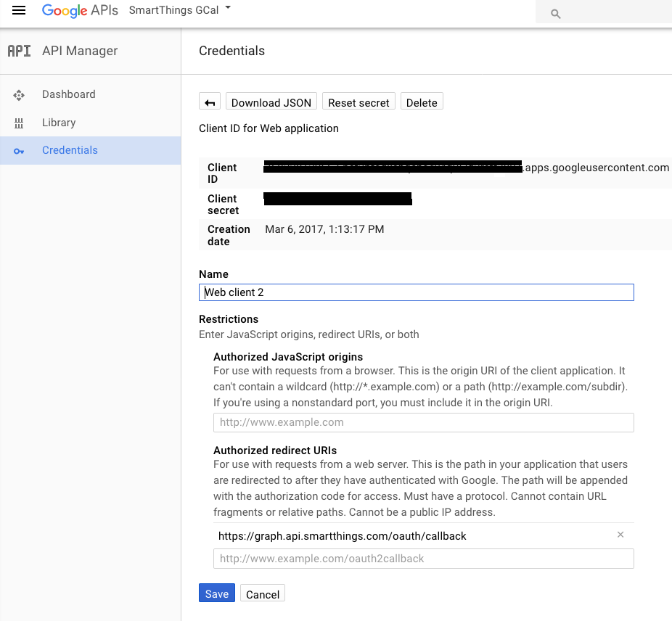
Task: Click the Google APIs logo
Action: point(80,11)
